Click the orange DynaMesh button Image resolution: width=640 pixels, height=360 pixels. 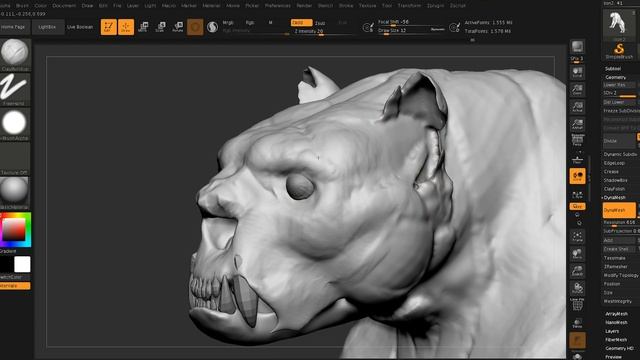tap(619, 210)
